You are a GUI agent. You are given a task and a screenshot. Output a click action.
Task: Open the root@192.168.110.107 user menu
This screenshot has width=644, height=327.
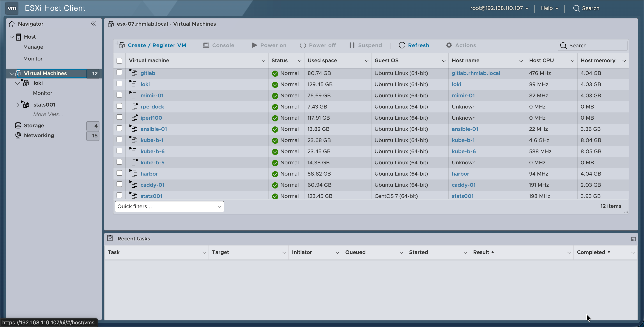click(x=499, y=8)
